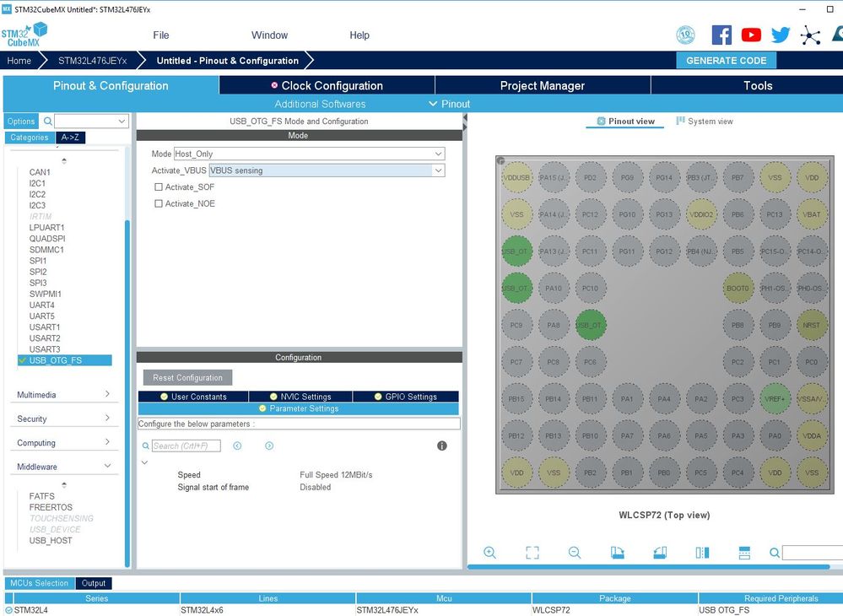Open the File menu
This screenshot has width=843, height=616.
pyautogui.click(x=160, y=35)
